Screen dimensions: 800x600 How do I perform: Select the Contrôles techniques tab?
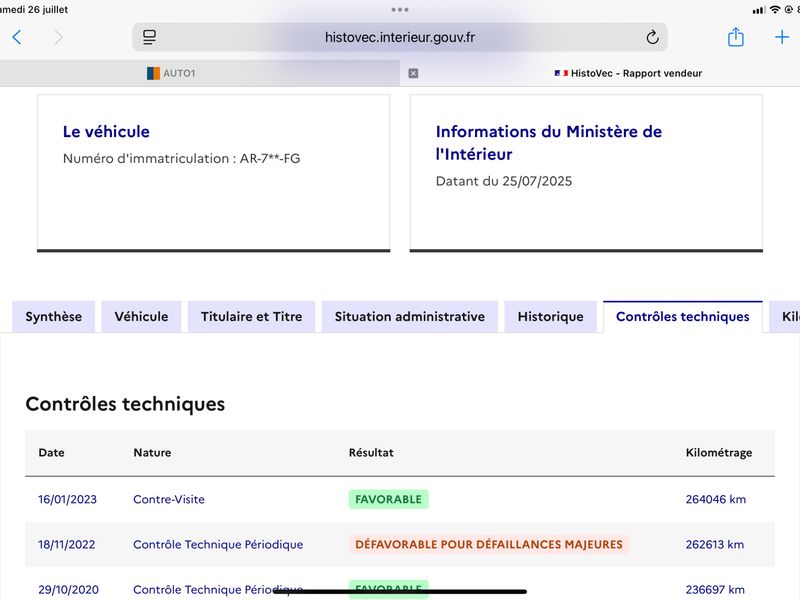pyautogui.click(x=683, y=317)
